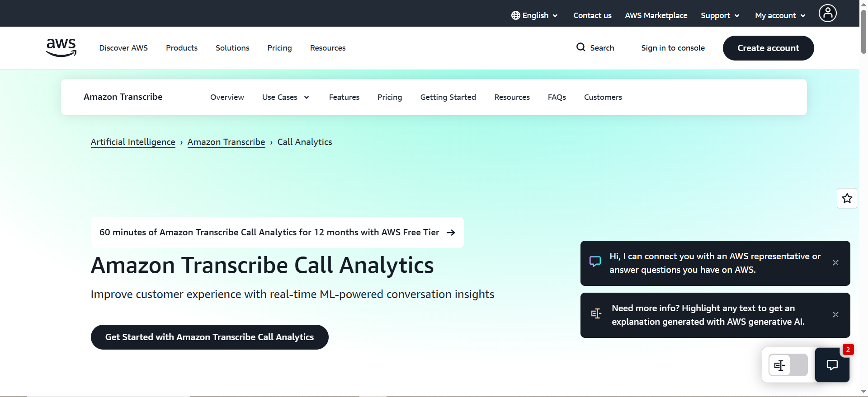Viewport: 868px width, 397px height.
Task: Click Artificial Intelligence breadcrumb link
Action: [133, 142]
